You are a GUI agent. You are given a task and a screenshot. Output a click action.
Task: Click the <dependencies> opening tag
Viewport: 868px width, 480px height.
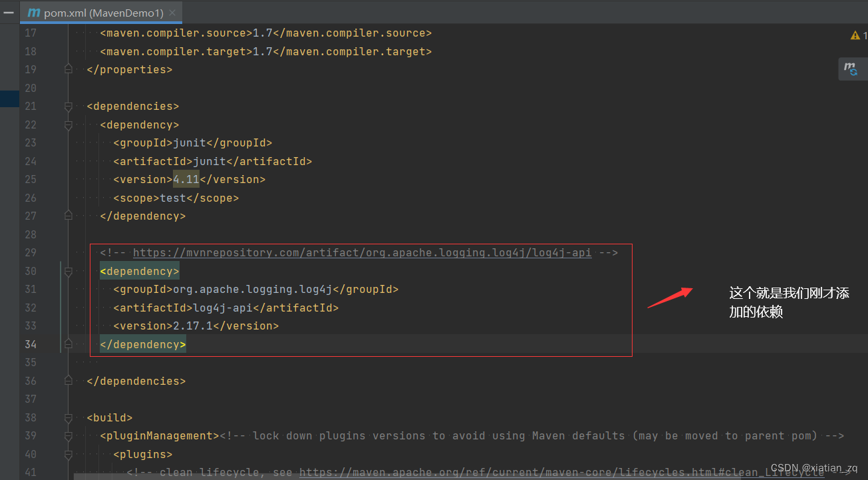point(133,106)
